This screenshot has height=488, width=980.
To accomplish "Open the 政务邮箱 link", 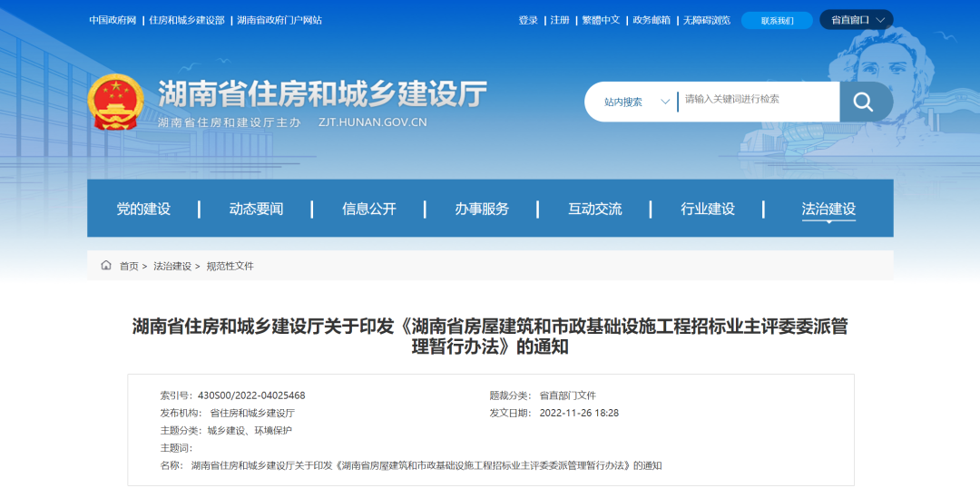I will coord(652,20).
